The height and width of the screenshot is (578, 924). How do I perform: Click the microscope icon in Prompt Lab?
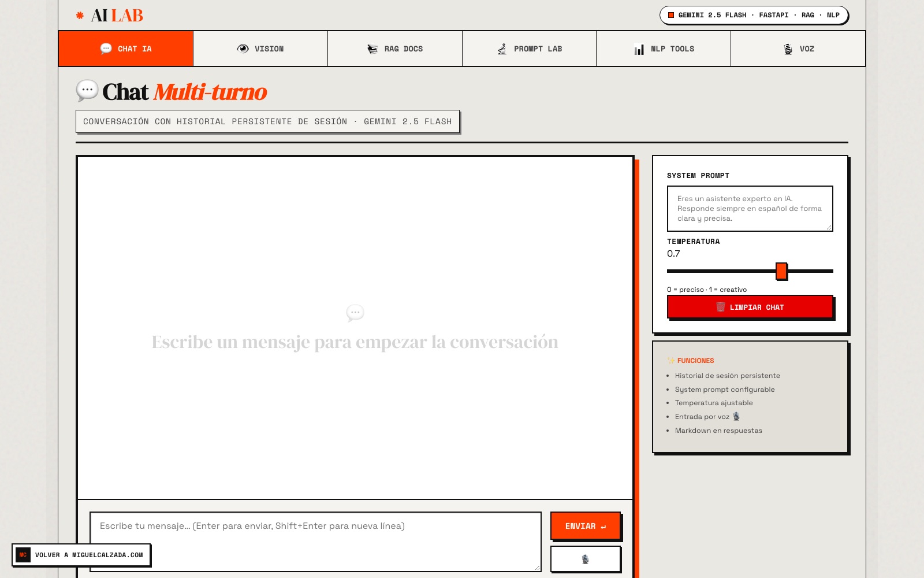(x=502, y=49)
